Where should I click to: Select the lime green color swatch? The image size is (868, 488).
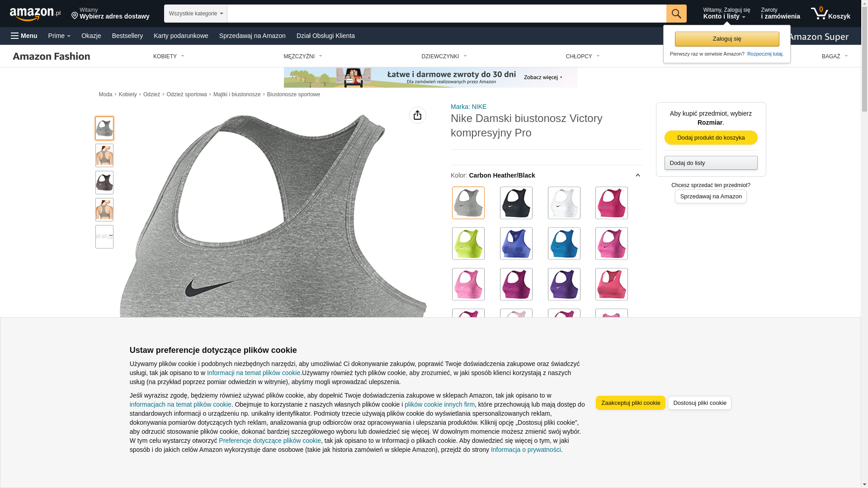468,244
